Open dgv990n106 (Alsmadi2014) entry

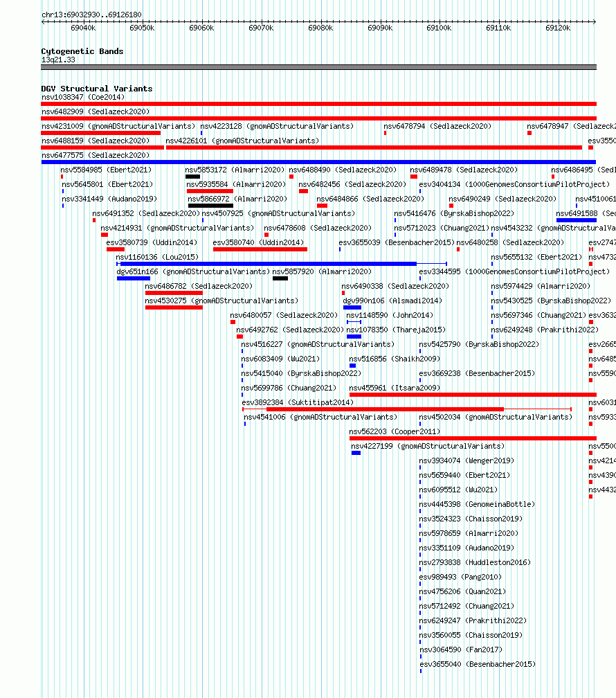pyautogui.click(x=392, y=301)
